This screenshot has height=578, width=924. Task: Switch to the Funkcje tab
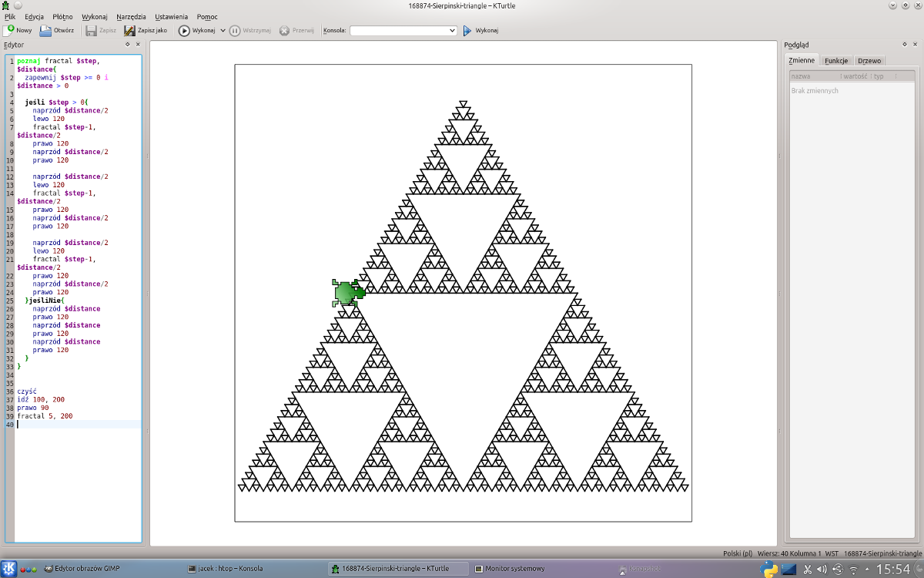pyautogui.click(x=835, y=60)
